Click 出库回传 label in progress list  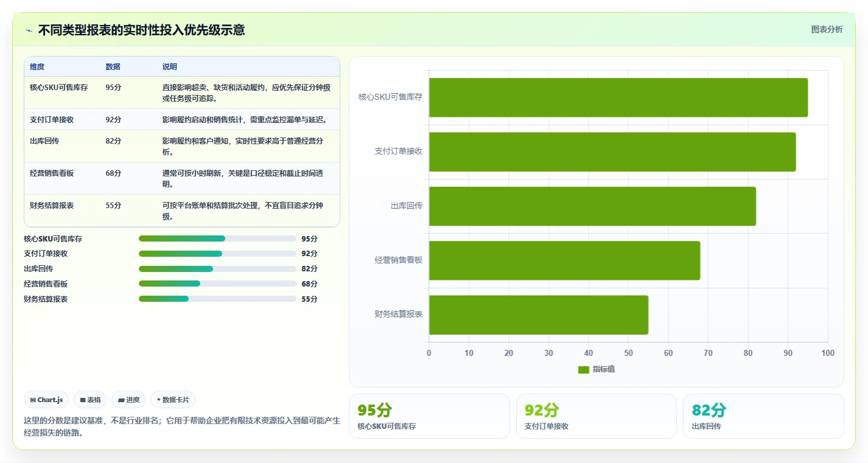point(38,269)
